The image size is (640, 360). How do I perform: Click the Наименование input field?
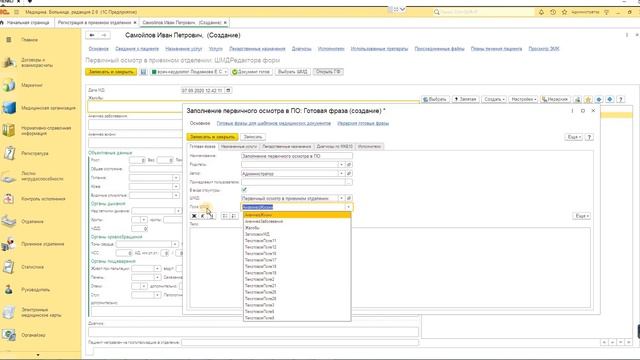(297, 156)
